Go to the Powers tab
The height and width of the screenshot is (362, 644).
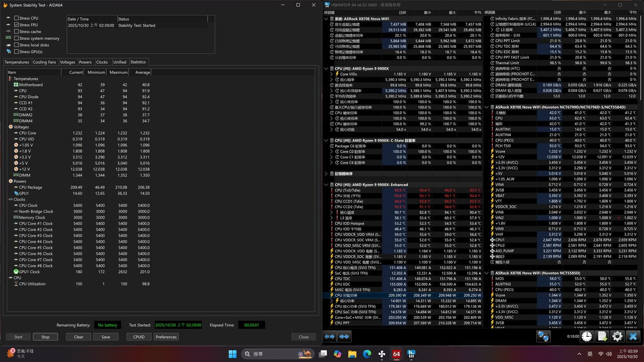point(86,62)
